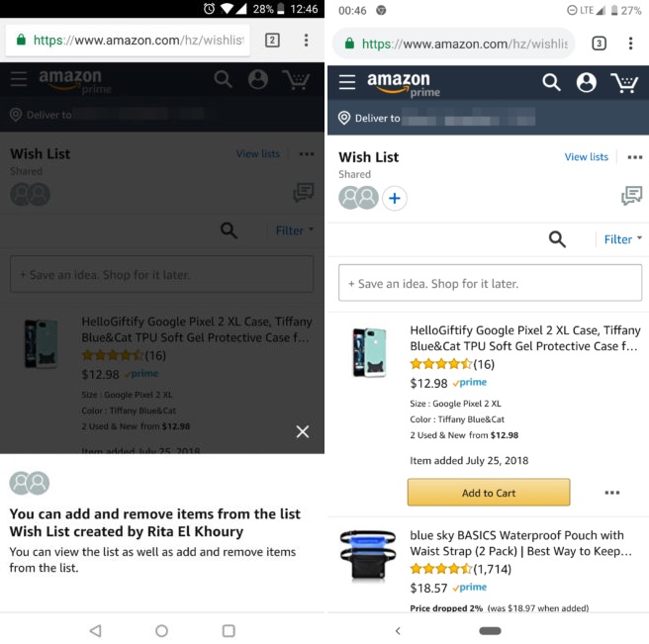
Task: Open the list comments icon on right page
Action: [631, 195]
